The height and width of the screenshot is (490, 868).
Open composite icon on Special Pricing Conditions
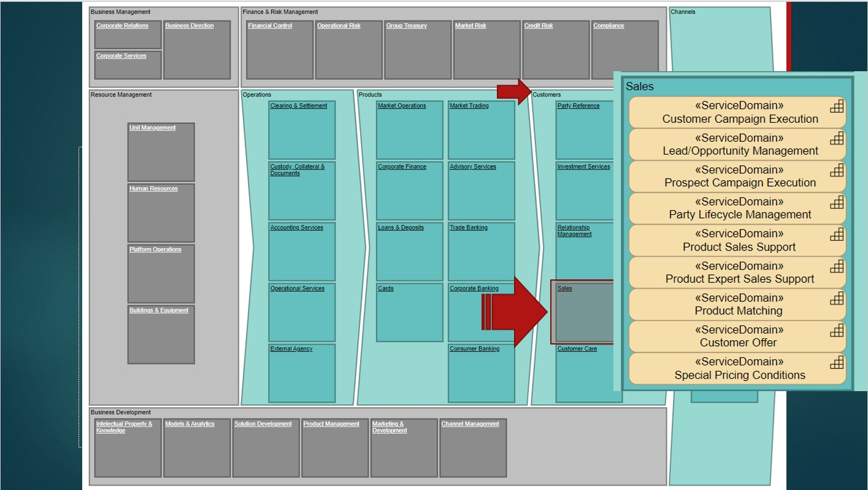click(837, 363)
